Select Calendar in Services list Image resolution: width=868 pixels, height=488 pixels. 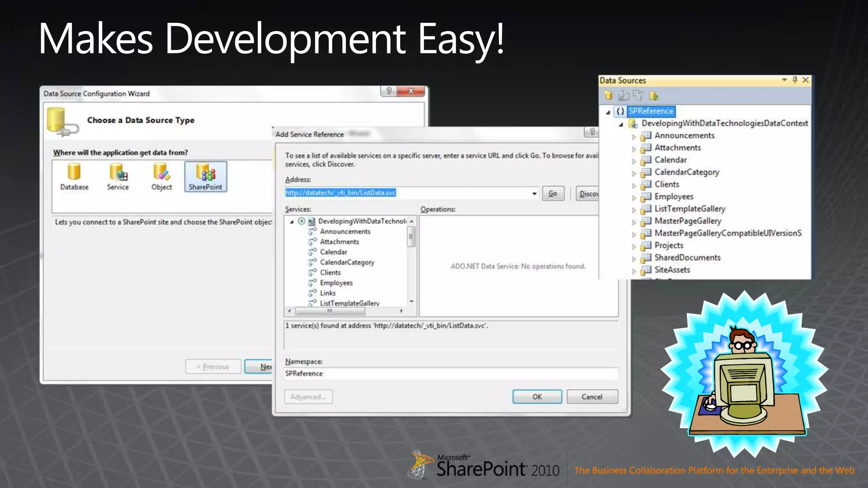(334, 252)
